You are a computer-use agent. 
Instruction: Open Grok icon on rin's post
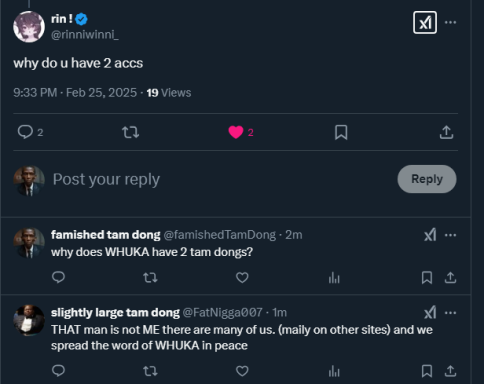click(425, 23)
